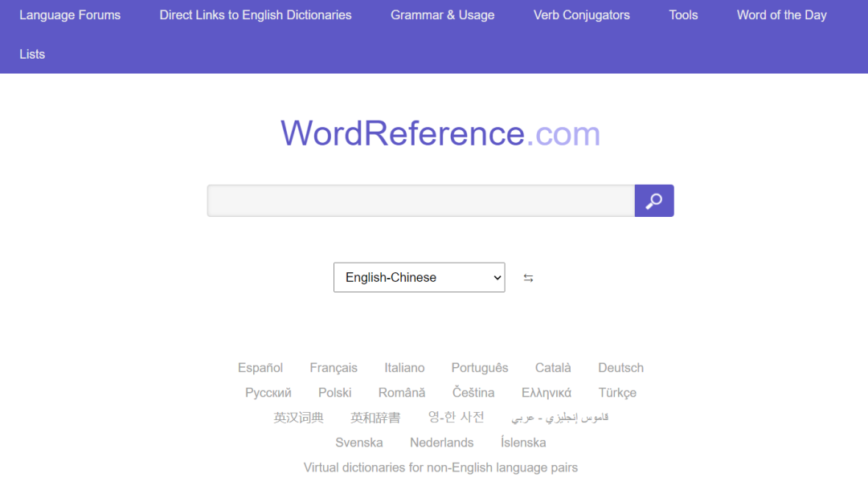
Task: Switch site language to Čeština
Action: [473, 393]
